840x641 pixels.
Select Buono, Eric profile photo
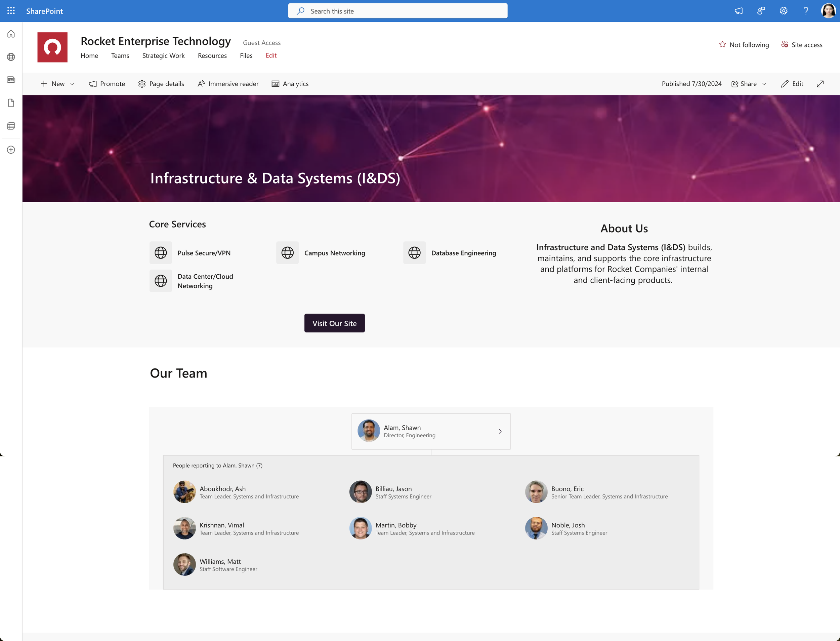pyautogui.click(x=536, y=492)
